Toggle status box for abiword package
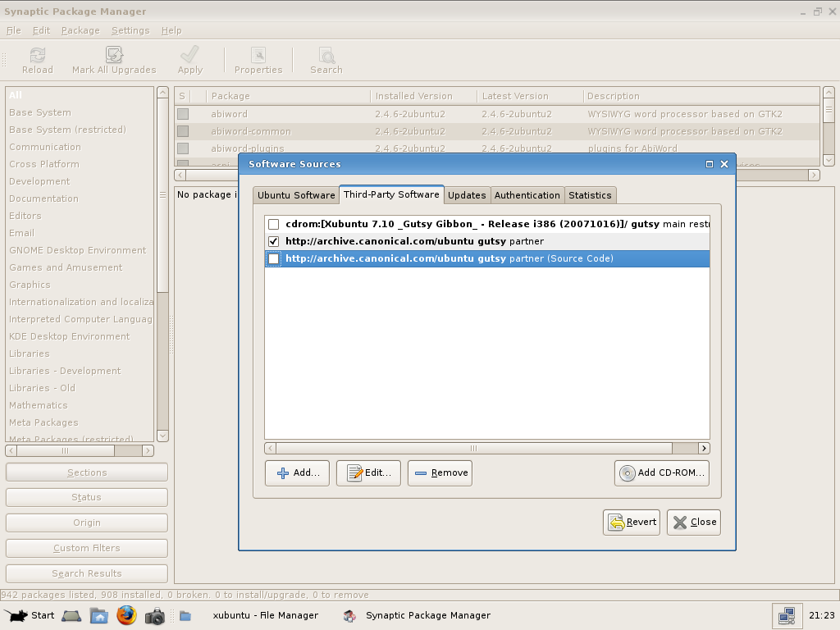The width and height of the screenshot is (840, 630). point(183,114)
